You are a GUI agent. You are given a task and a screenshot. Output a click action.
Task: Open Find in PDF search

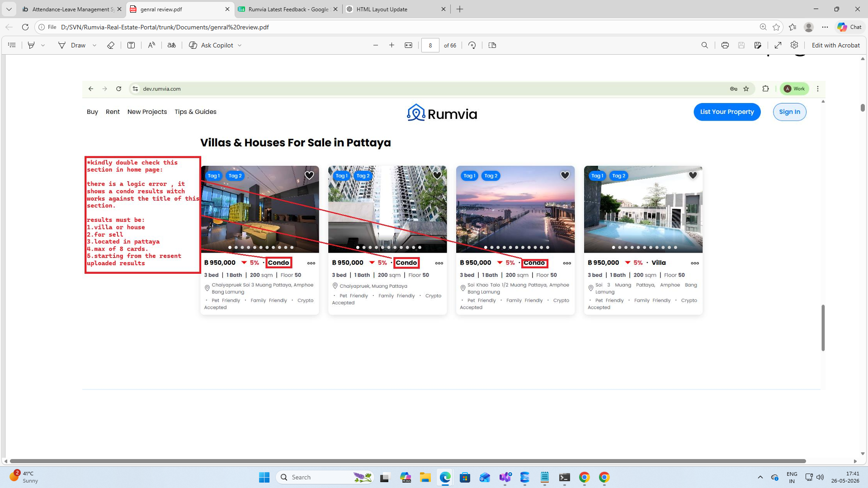(704, 45)
